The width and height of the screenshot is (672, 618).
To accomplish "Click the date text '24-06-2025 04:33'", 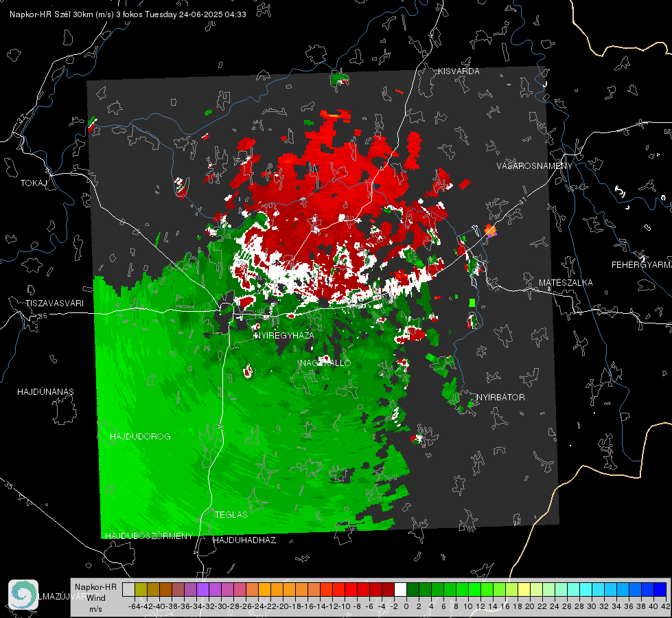I will coord(213,14).
